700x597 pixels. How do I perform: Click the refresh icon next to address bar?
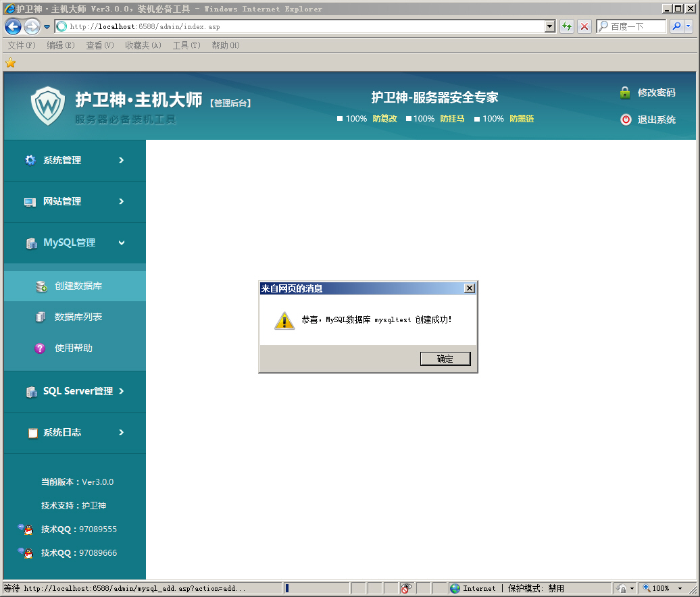tap(566, 26)
